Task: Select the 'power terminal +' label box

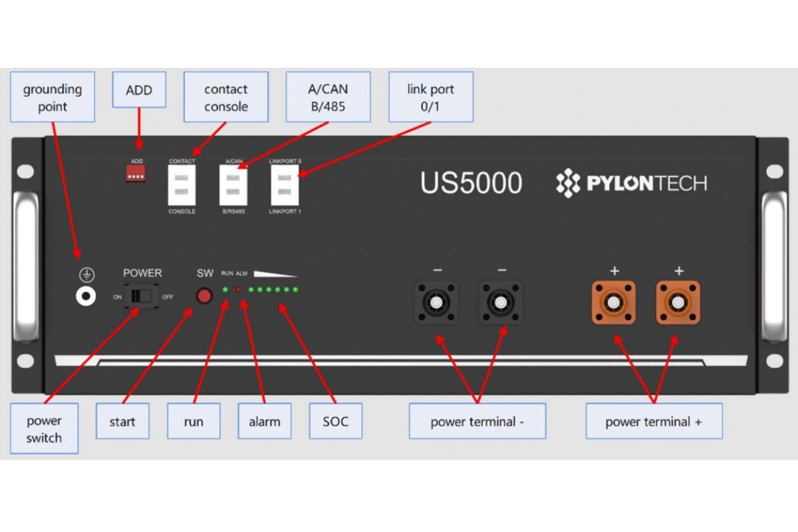Action: [x=653, y=422]
